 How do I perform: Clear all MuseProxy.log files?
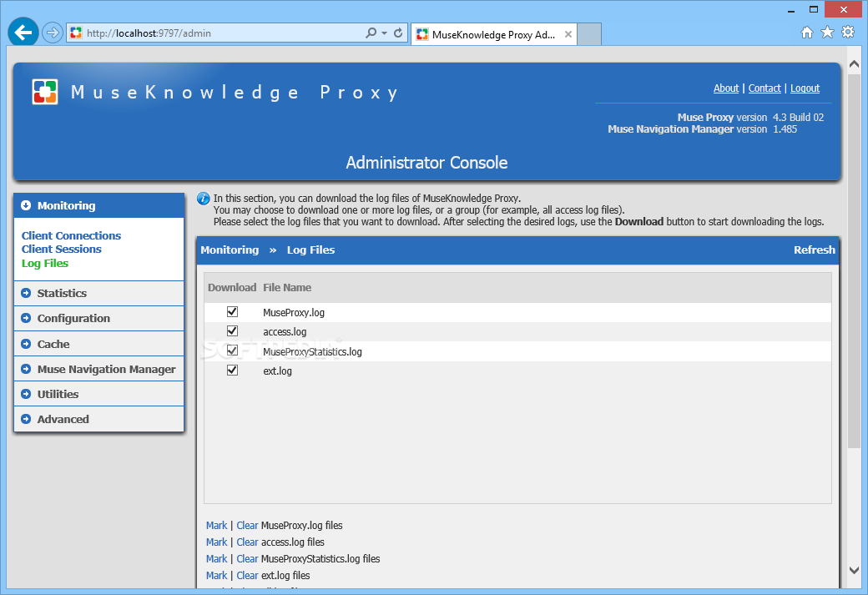(247, 525)
